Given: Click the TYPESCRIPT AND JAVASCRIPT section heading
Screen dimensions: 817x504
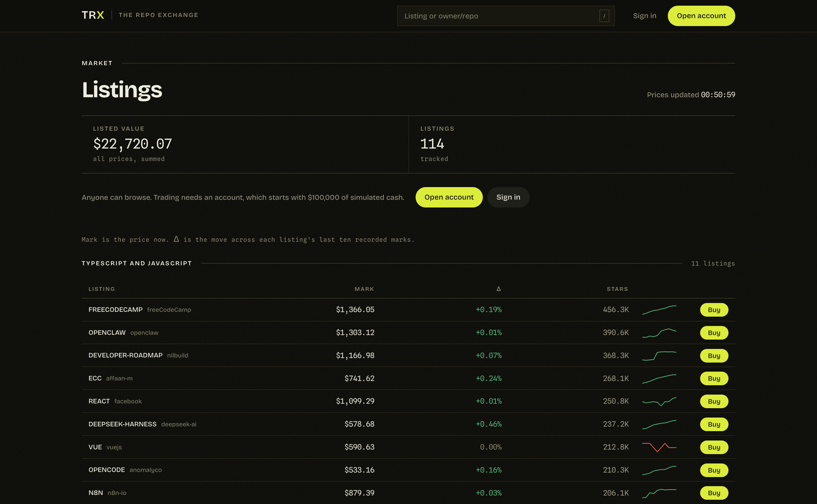Looking at the screenshot, I should click(x=137, y=263).
